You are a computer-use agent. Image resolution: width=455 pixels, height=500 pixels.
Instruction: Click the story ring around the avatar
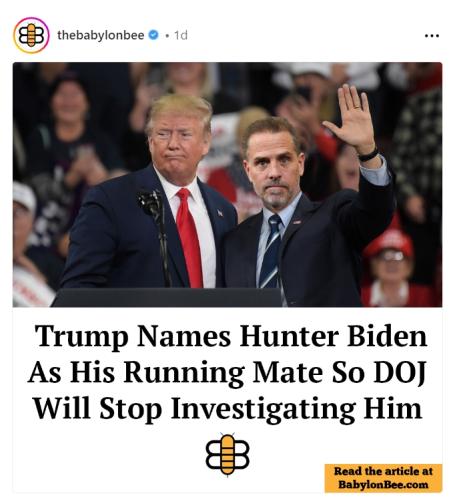[31, 35]
